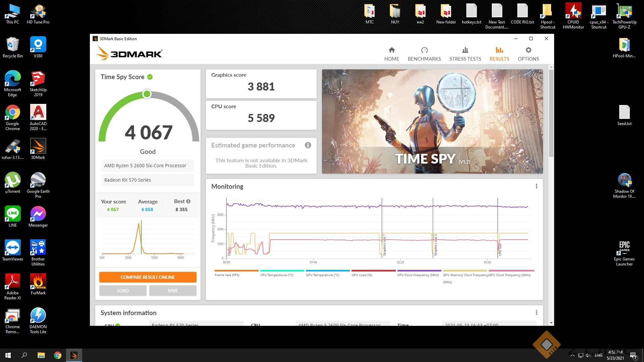Go to Benchmarks gauge icon
The width and height of the screenshot is (644, 362).
[424, 50]
